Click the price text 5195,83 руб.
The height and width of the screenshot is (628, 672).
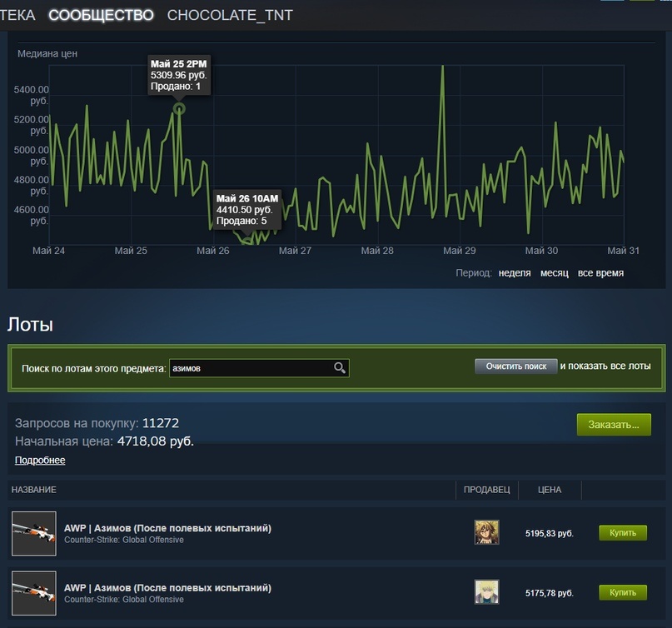(550, 533)
